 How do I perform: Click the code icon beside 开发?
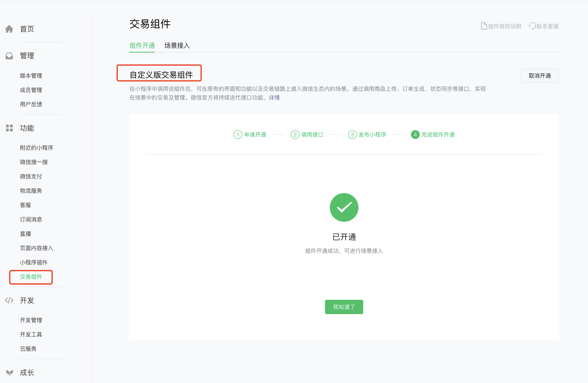[9, 300]
